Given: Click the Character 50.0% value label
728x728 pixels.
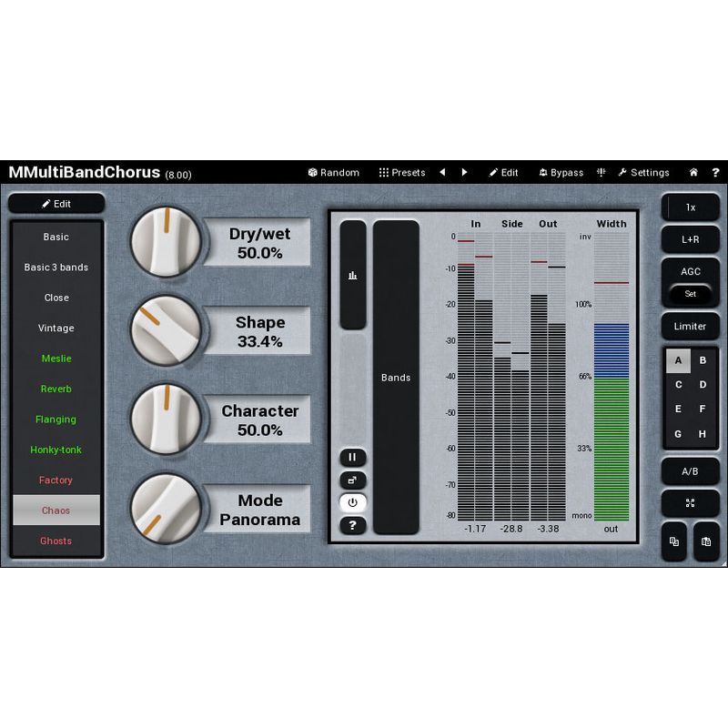Looking at the screenshot, I should point(259,420).
